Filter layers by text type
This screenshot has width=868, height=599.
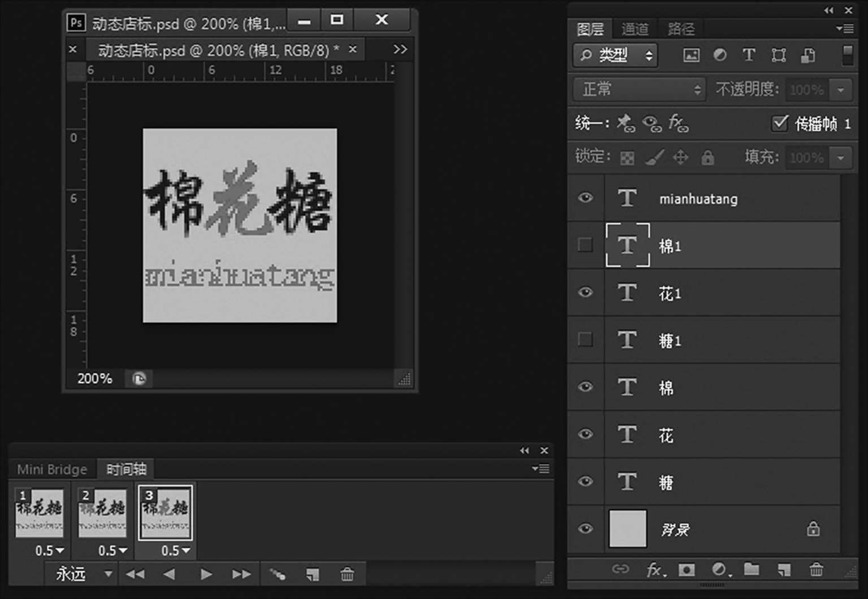click(749, 55)
